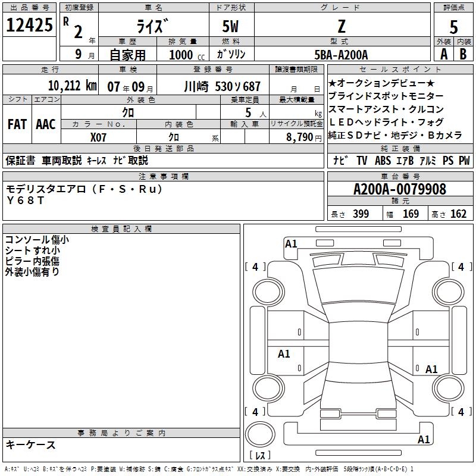The height and width of the screenshot is (476, 476).
Task: Click the mileage 10,212 km
Action: click(x=72, y=86)
